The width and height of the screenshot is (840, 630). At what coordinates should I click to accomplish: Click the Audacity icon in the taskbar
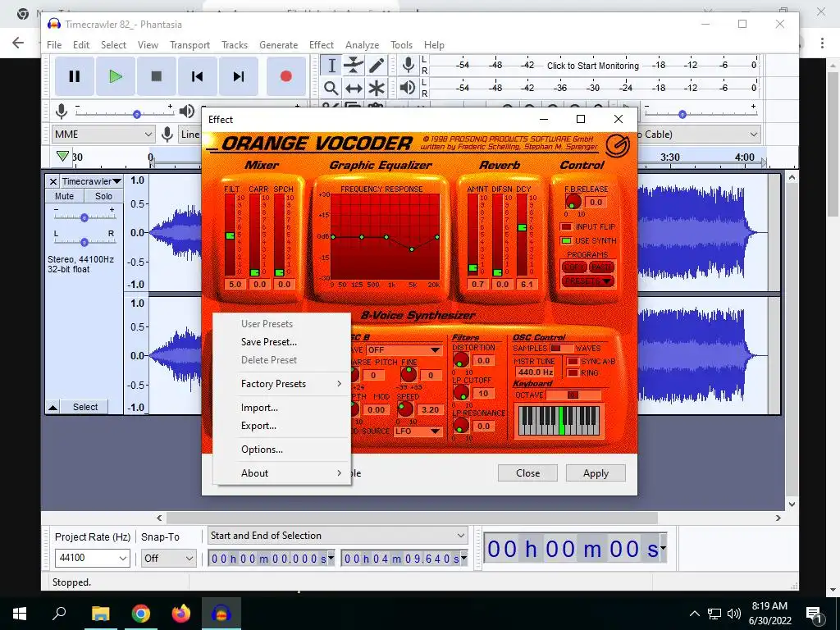(x=221, y=614)
